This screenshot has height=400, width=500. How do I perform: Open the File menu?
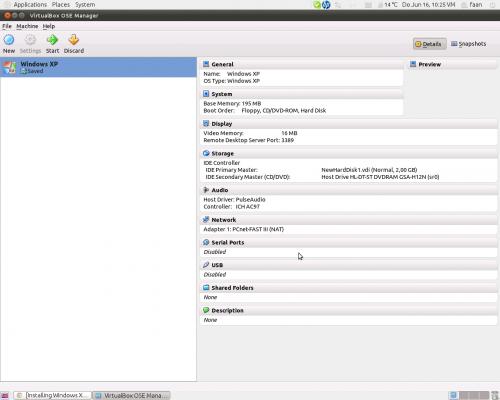click(7, 26)
